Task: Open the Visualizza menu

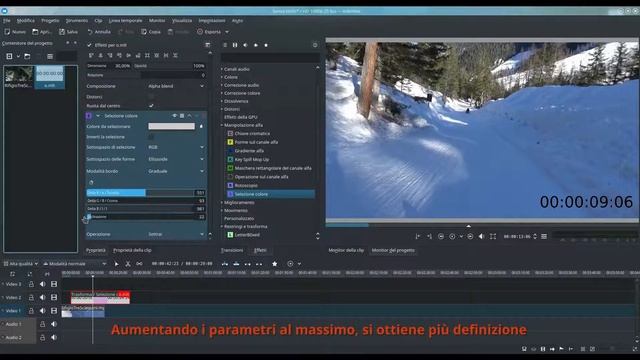Action: tap(182, 20)
